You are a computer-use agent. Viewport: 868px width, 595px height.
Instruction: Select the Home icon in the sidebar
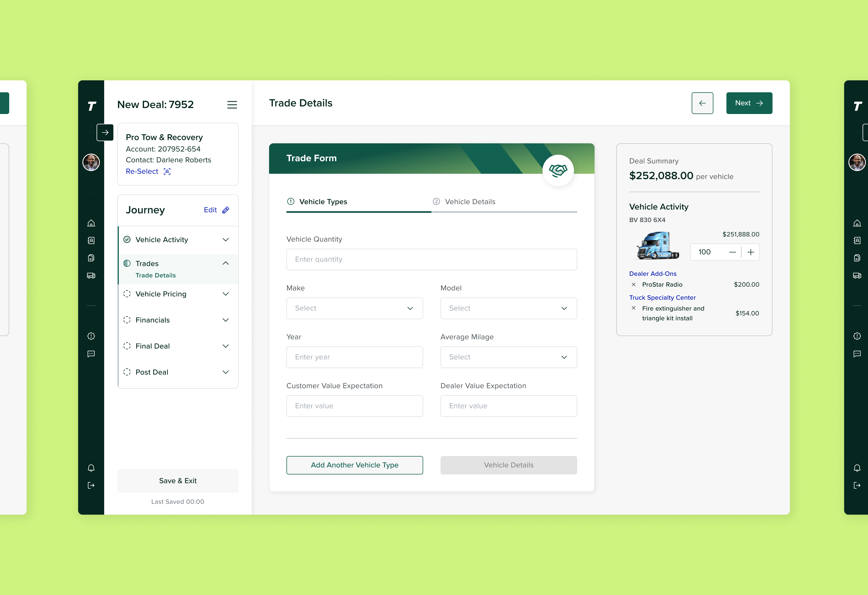[91, 223]
